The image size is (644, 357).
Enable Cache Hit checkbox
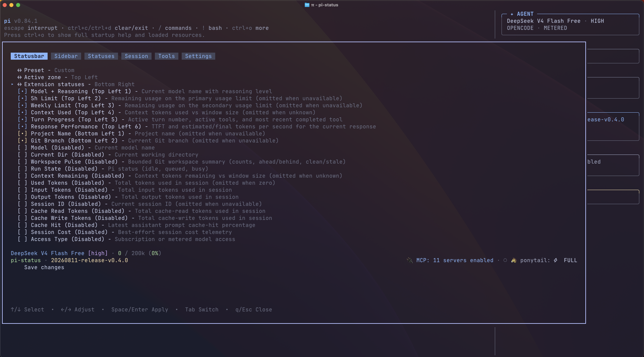point(22,225)
